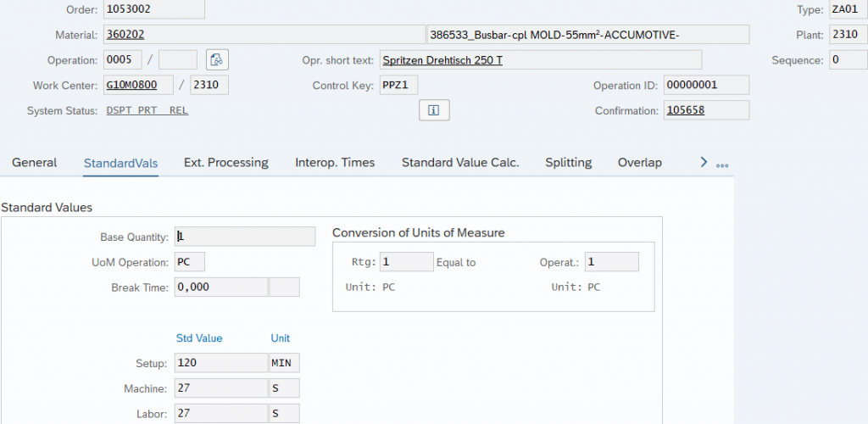
Task: Focus the Opr. short text field
Action: click(x=540, y=60)
